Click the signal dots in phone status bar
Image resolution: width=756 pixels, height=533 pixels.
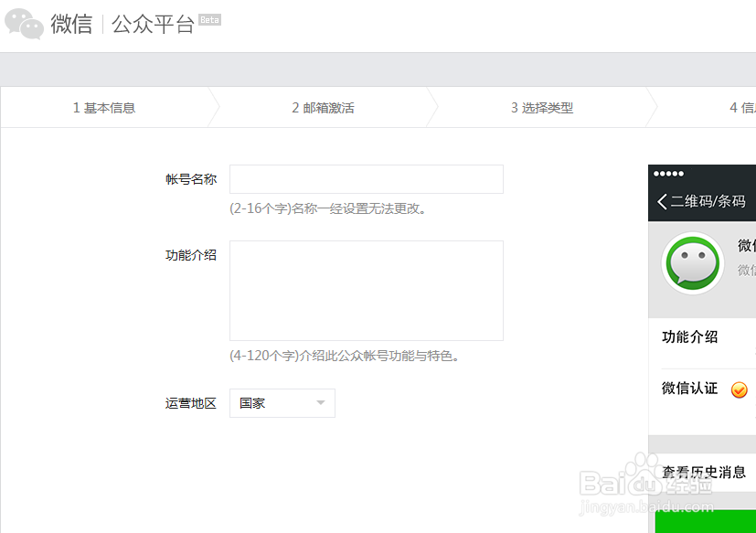coord(668,174)
